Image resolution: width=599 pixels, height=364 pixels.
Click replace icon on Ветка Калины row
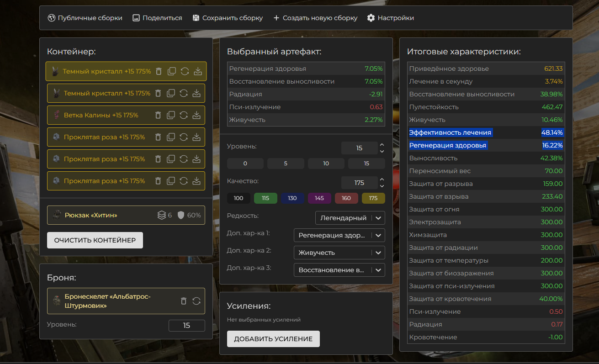pyautogui.click(x=184, y=115)
